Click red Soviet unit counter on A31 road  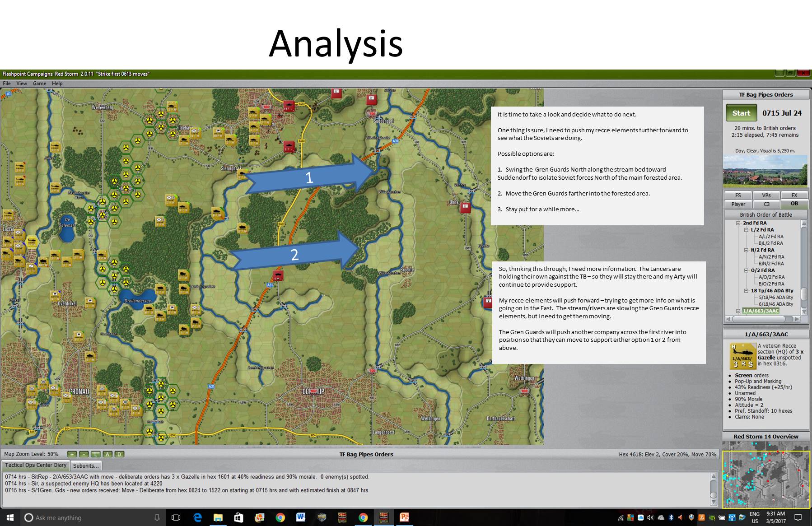278,275
